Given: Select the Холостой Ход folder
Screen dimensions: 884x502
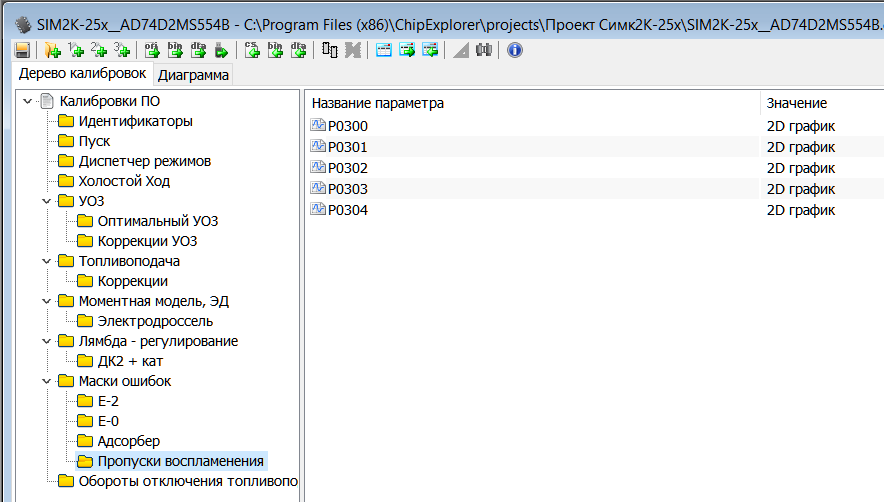Looking at the screenshot, I should 124,181.
